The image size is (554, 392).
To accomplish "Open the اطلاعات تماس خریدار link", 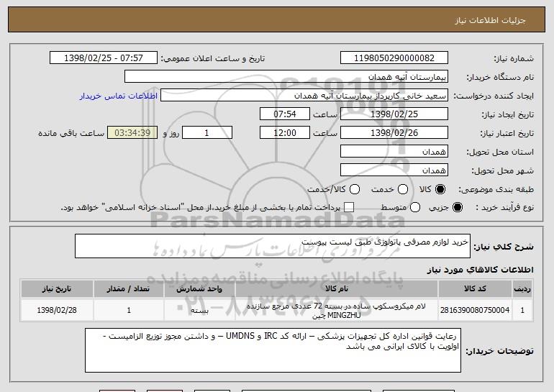I will (x=119, y=96).
